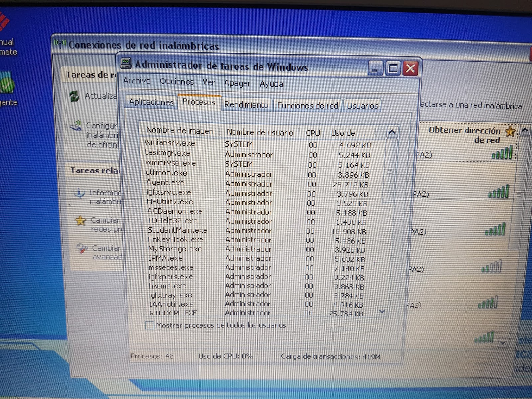Click network list scroll-up arrow in wireless window

(x=525, y=130)
